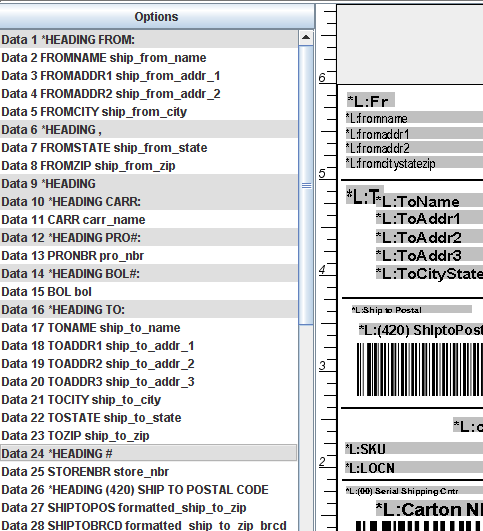
Task: Click the *L:LOCN label field
Action: [414, 468]
